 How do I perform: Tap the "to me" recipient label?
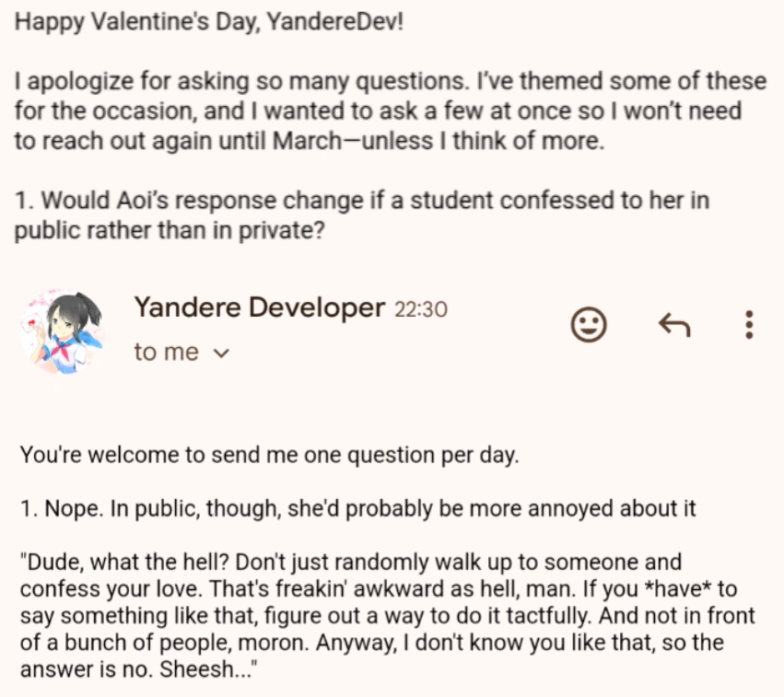tap(166, 353)
